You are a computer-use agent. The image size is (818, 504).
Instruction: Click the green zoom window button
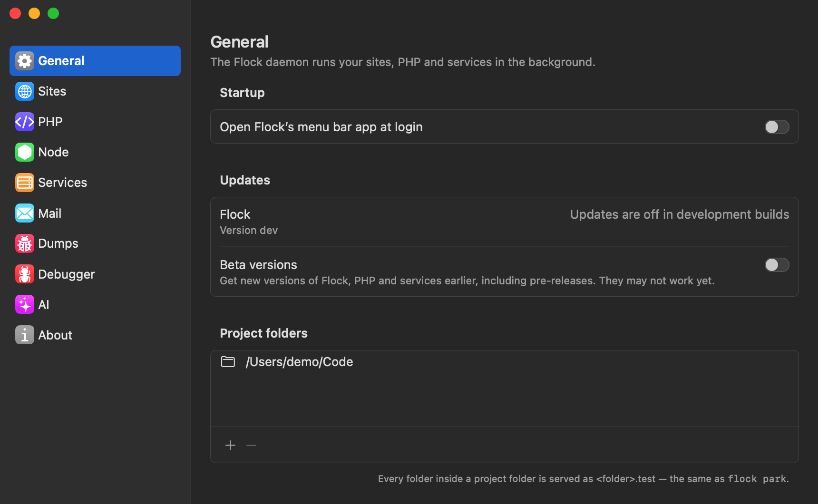click(53, 13)
